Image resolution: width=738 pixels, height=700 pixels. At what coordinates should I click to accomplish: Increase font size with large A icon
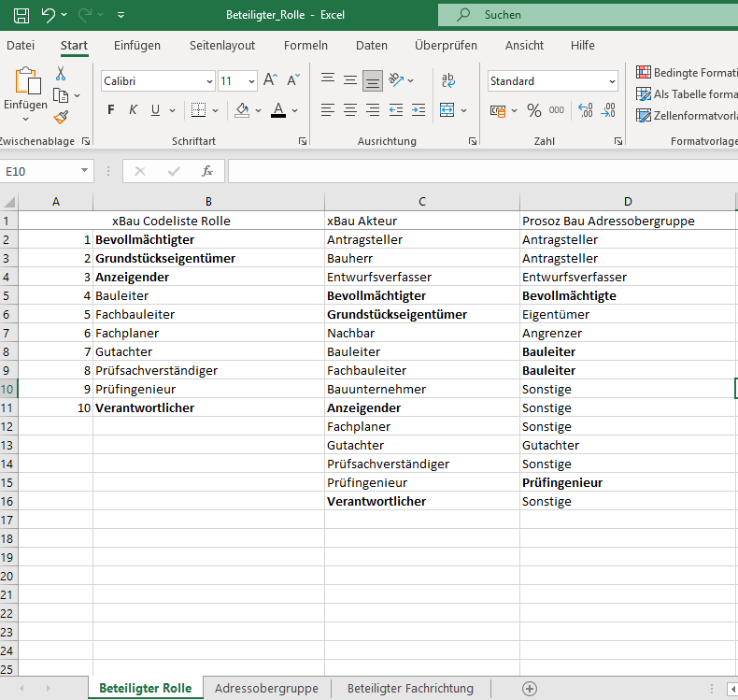click(x=270, y=79)
